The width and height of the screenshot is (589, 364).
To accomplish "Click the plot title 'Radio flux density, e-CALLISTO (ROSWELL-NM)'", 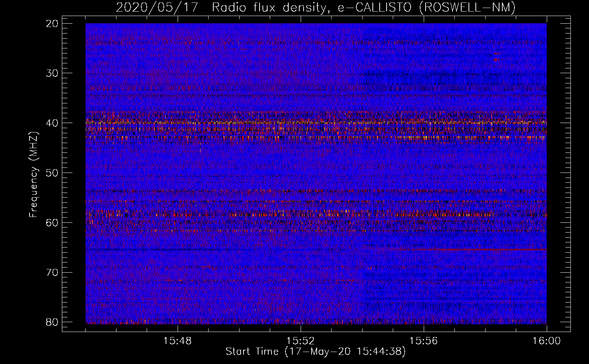I will coord(363,7).
